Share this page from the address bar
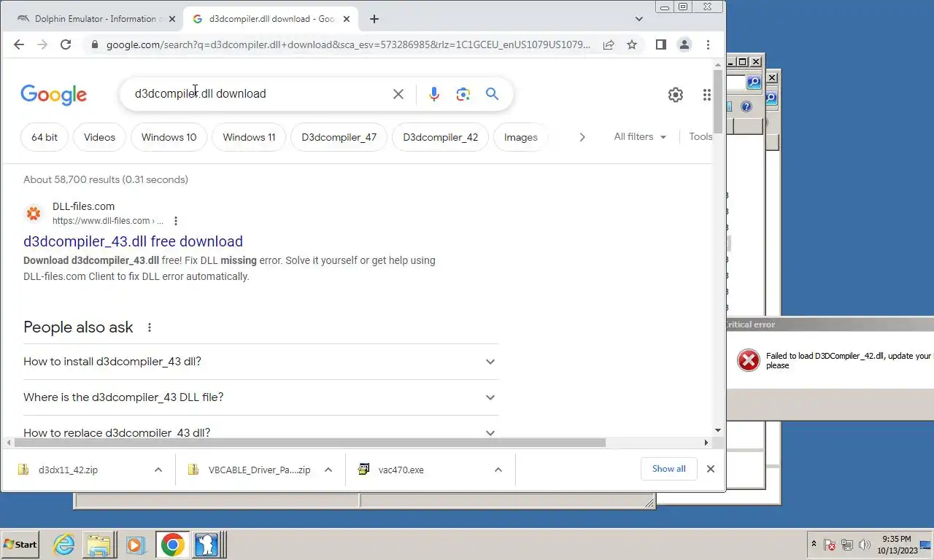The image size is (934, 560). coord(608,44)
